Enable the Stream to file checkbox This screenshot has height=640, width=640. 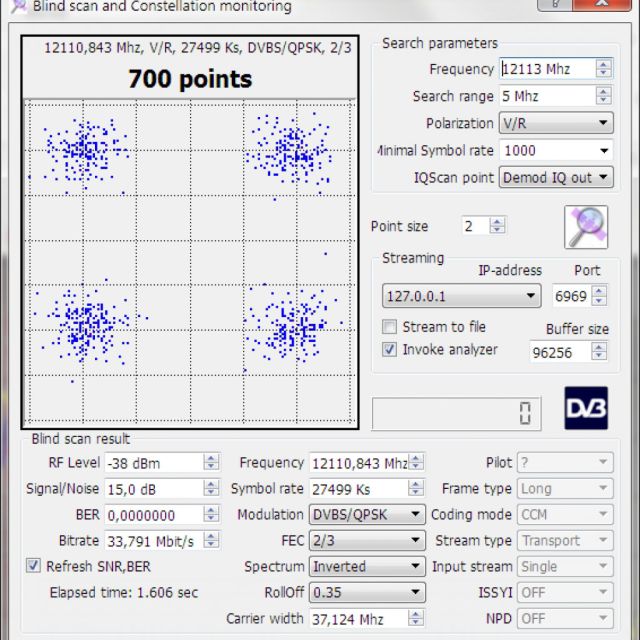(x=390, y=327)
